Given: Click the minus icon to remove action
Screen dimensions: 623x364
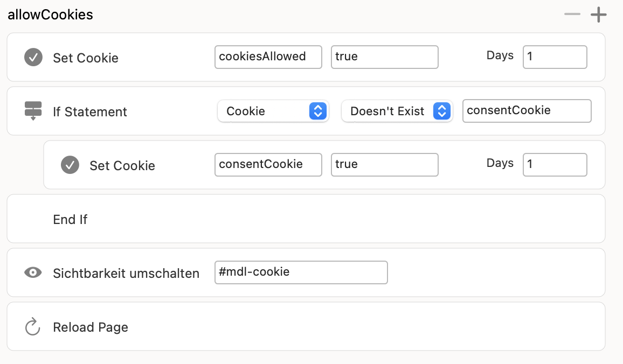Looking at the screenshot, I should point(572,15).
